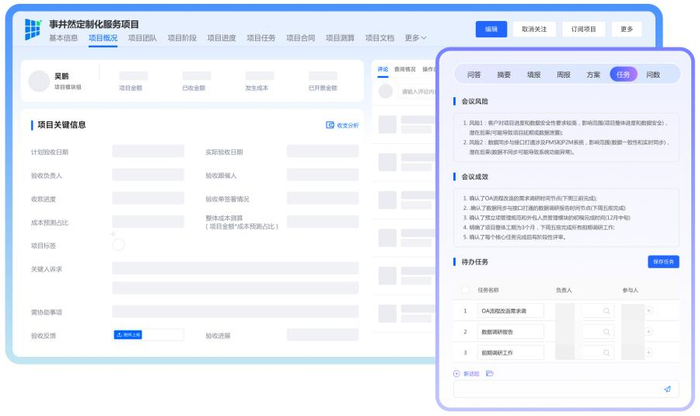Click the 取消关注 button
Screen dimensions: 700x416
tap(534, 29)
